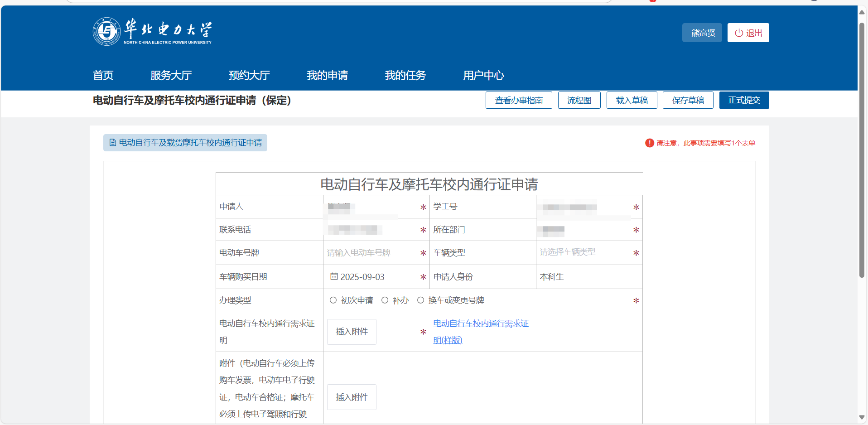Open 服务大厅 menu item

point(171,75)
